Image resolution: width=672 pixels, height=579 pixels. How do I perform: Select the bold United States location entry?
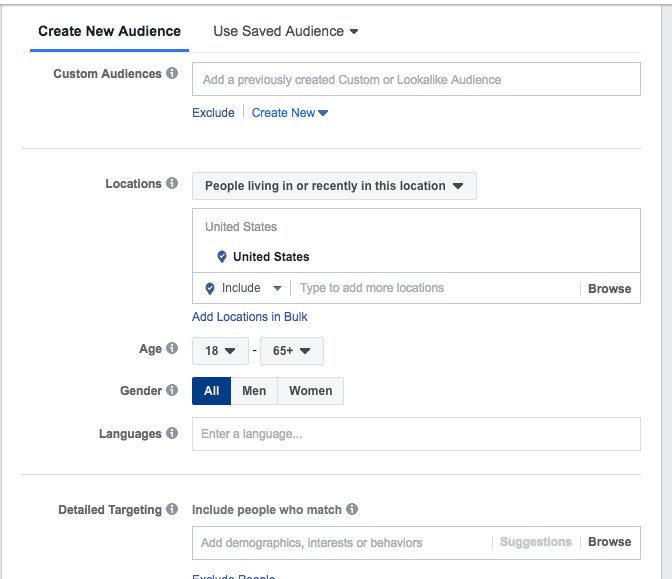pos(271,257)
